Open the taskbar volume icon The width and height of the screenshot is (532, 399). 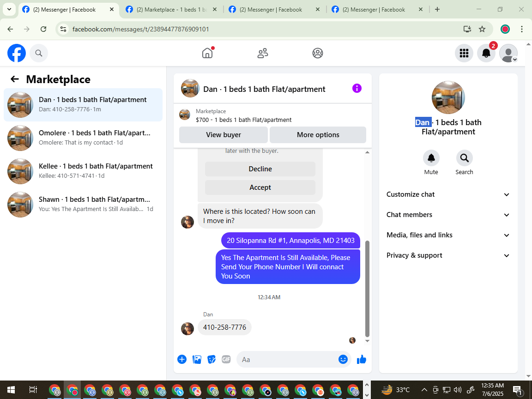(457, 390)
